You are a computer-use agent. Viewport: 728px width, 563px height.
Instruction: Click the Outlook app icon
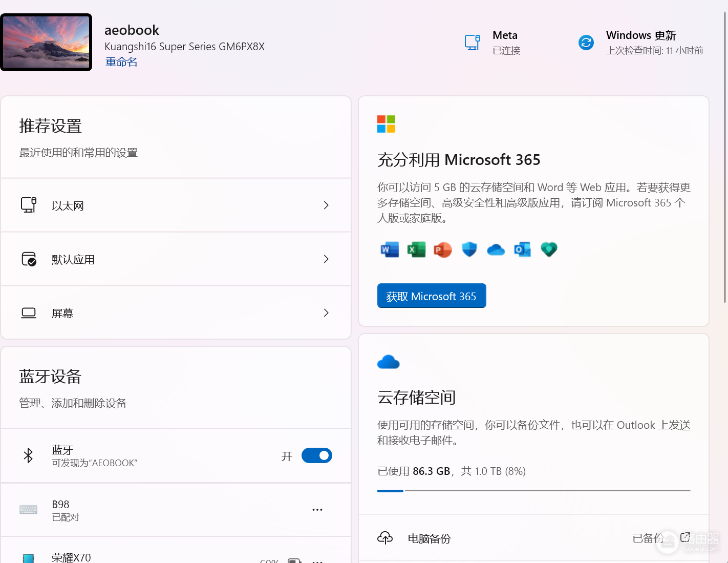pyautogui.click(x=522, y=249)
